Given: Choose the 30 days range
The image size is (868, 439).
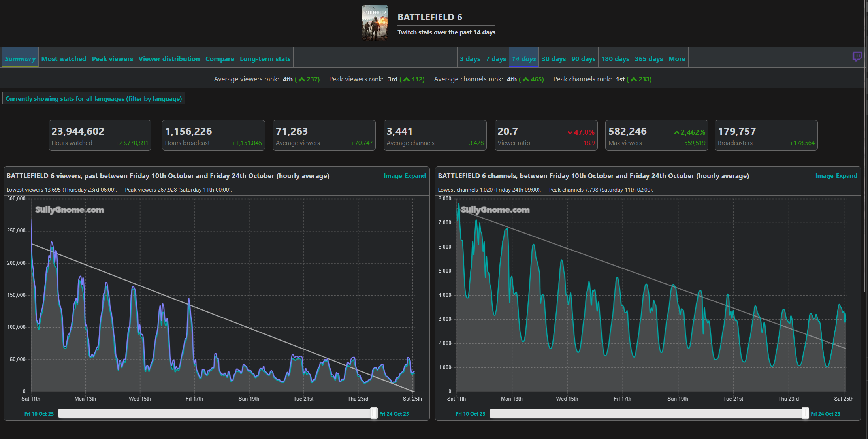Looking at the screenshot, I should point(554,59).
